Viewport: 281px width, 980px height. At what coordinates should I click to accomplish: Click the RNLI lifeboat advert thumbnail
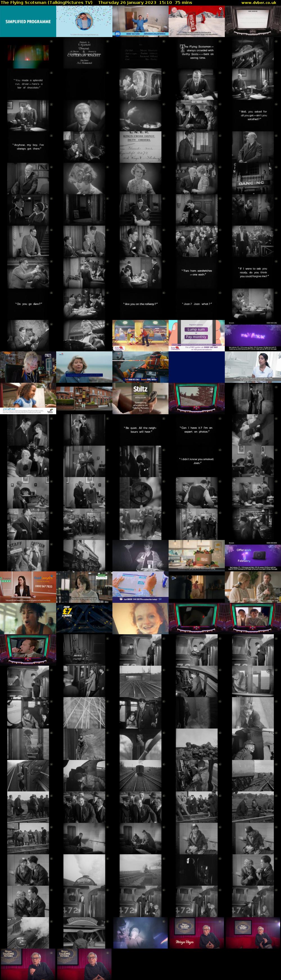[x=140, y=367]
